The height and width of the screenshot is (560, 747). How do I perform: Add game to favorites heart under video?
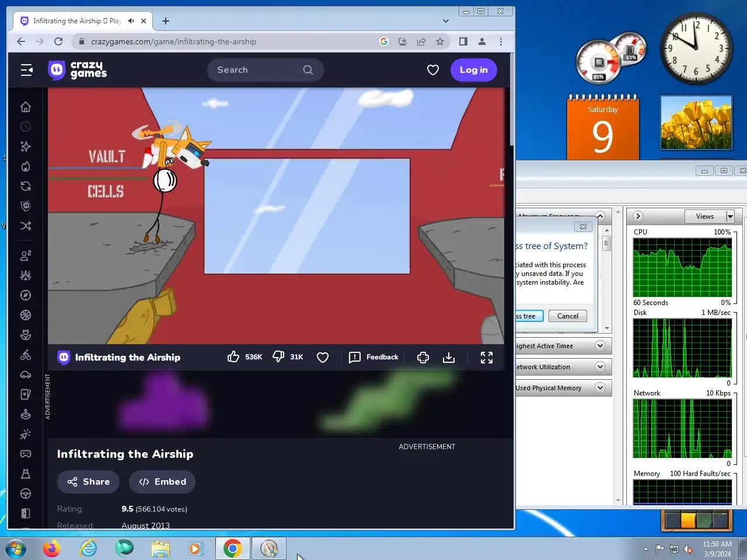(323, 358)
